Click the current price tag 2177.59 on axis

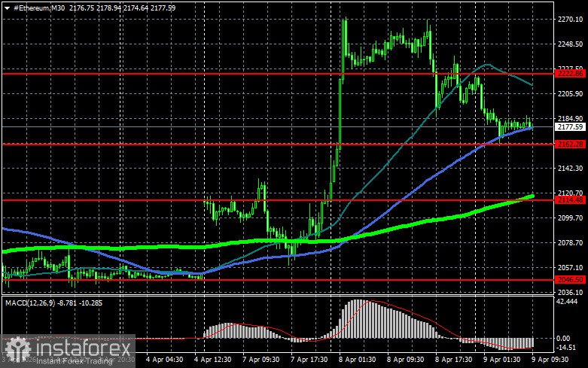tap(570, 127)
